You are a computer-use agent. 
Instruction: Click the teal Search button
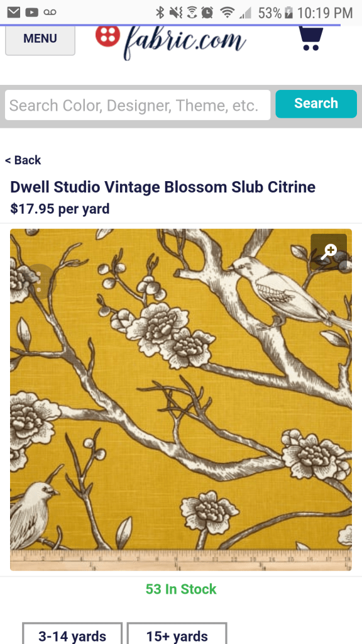click(316, 104)
